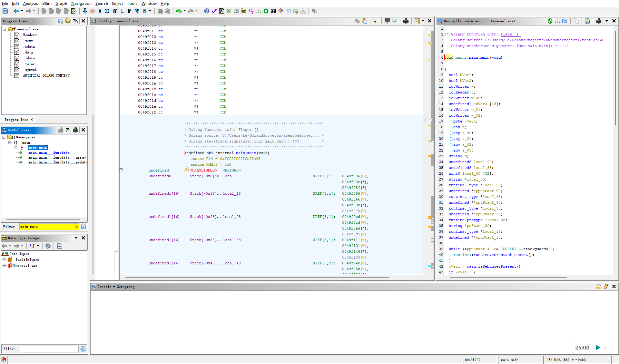Click the Flags link in the Listing comment
This screenshot has width=619, height=364.
[248, 130]
